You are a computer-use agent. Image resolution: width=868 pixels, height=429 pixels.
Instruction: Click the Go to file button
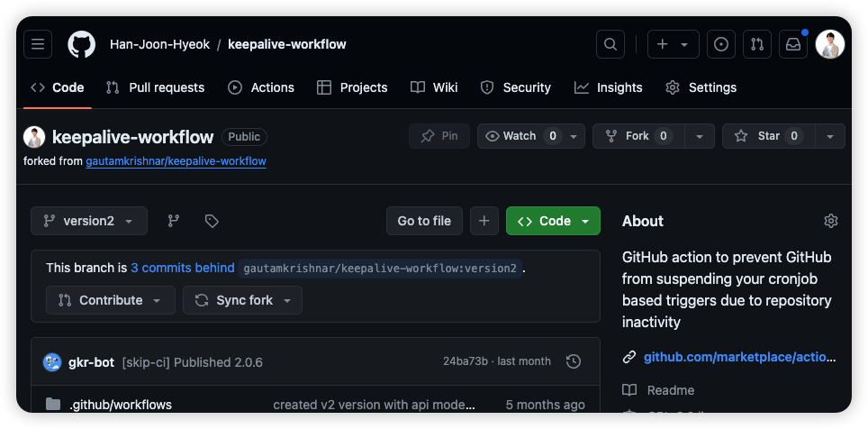(424, 221)
